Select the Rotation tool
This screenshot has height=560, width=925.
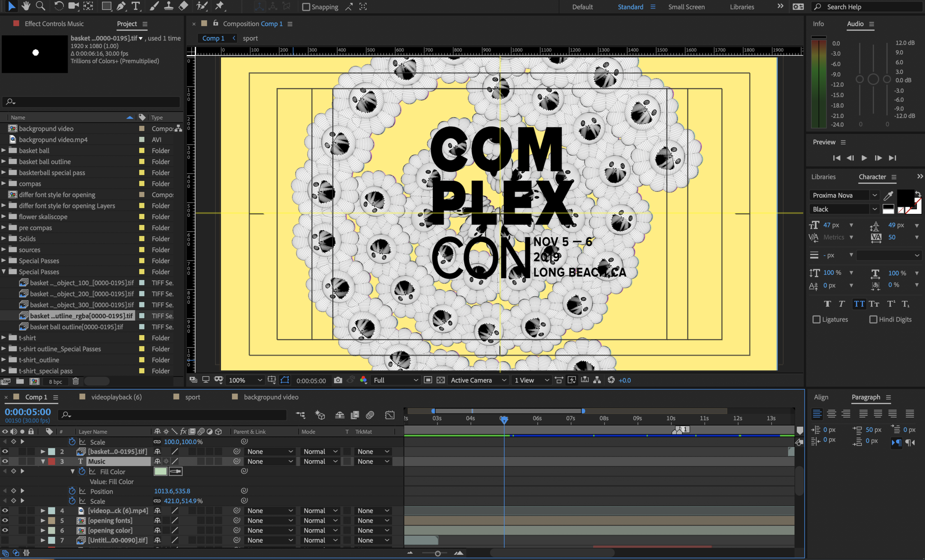coord(58,6)
